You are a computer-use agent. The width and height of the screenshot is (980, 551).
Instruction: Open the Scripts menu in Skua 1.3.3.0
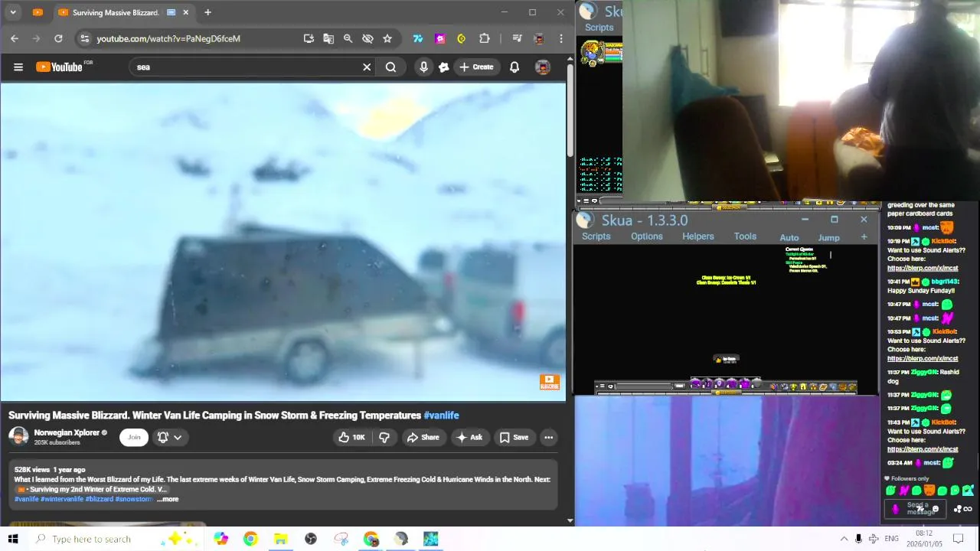[596, 236]
